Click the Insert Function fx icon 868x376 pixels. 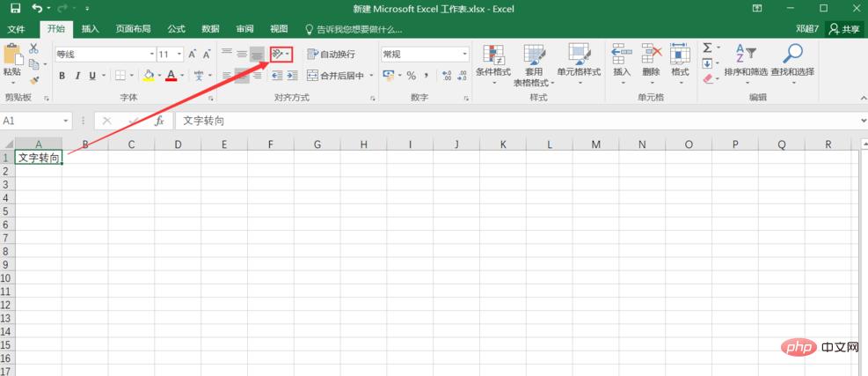pyautogui.click(x=159, y=121)
